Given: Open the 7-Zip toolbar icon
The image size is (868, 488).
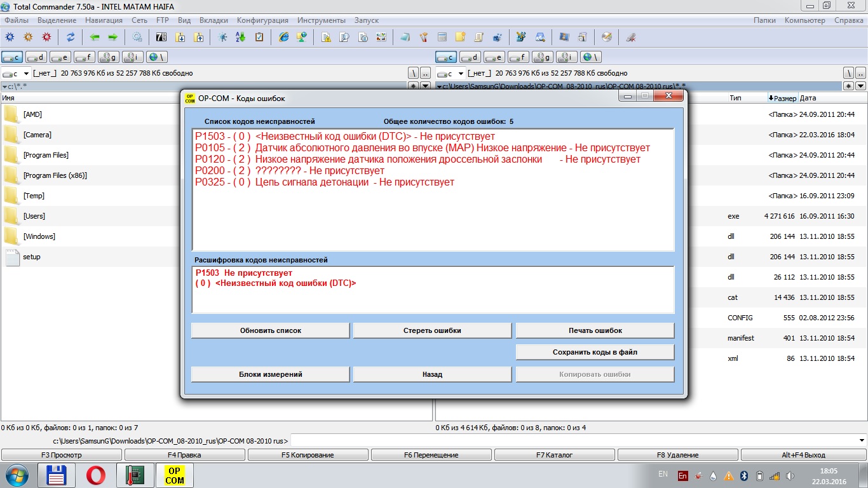Looking at the screenshot, I should (161, 37).
